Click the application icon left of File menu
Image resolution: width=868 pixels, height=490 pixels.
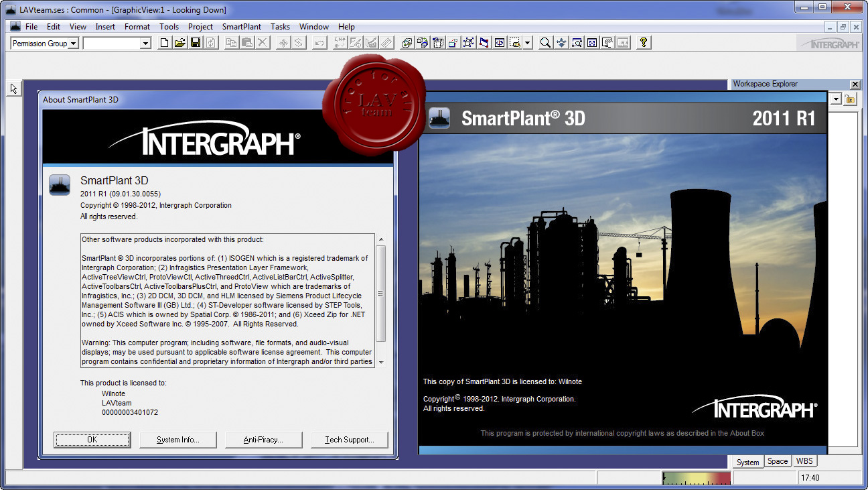click(x=16, y=27)
